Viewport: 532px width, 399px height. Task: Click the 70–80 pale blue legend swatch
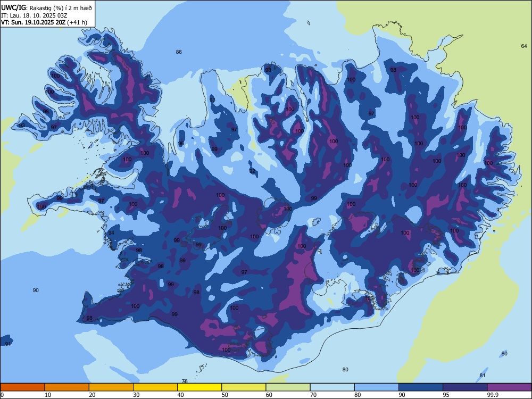click(x=332, y=387)
